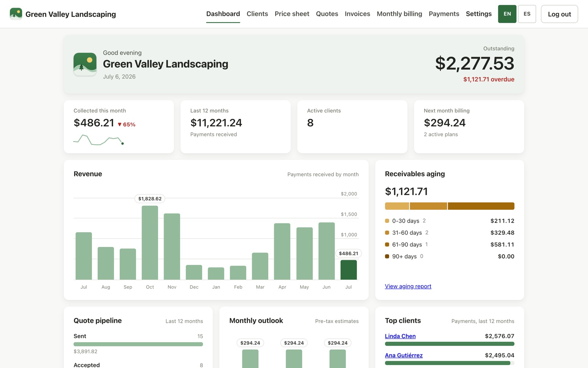The height and width of the screenshot is (368, 588).
Task: Go to the Clients page
Action: [257, 14]
